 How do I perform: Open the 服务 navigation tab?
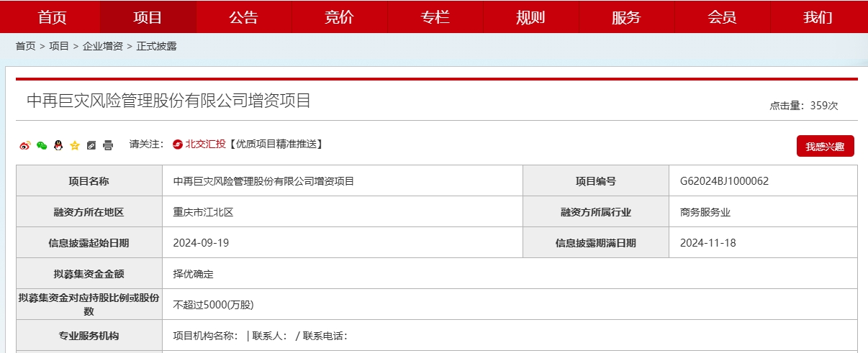click(x=626, y=17)
